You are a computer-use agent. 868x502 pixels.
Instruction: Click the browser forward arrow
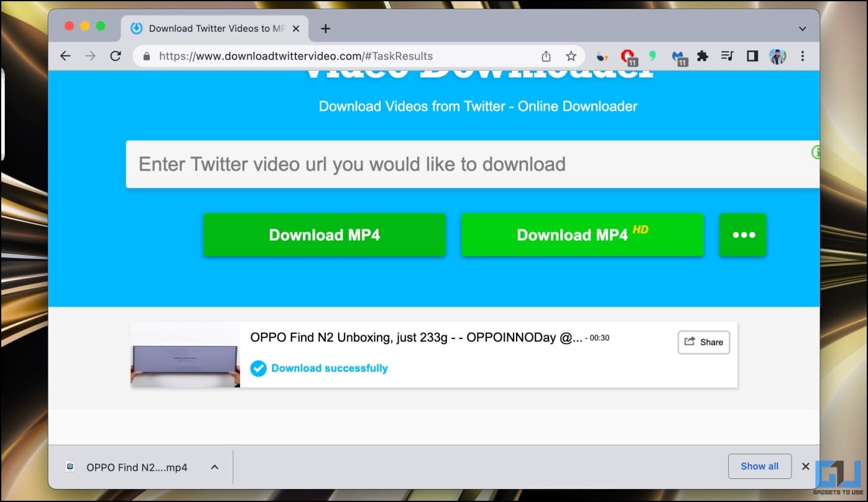click(x=90, y=56)
